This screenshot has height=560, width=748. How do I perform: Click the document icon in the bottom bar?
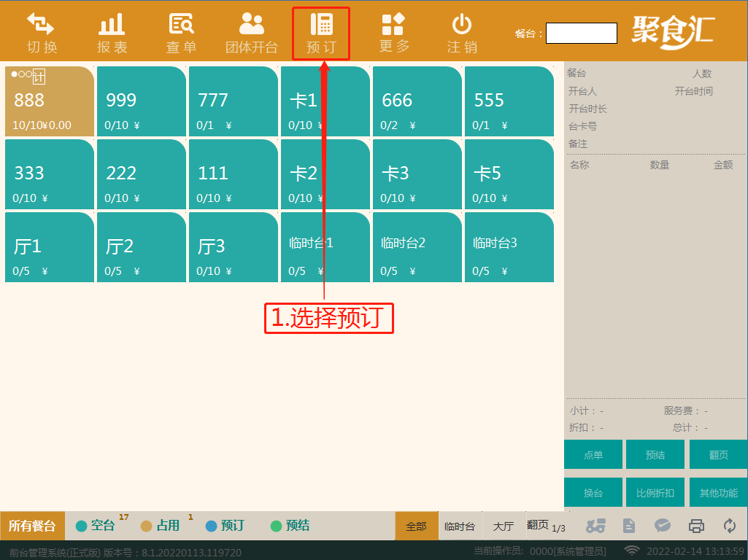629,526
